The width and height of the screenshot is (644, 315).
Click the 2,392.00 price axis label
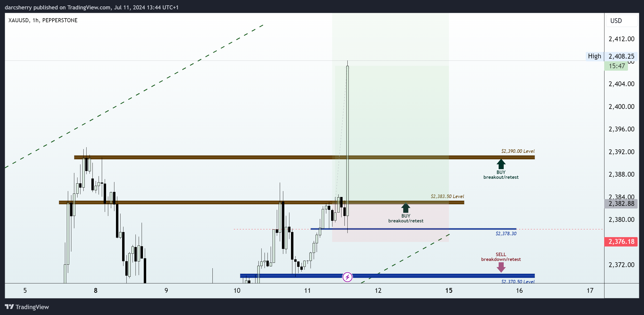coord(621,152)
